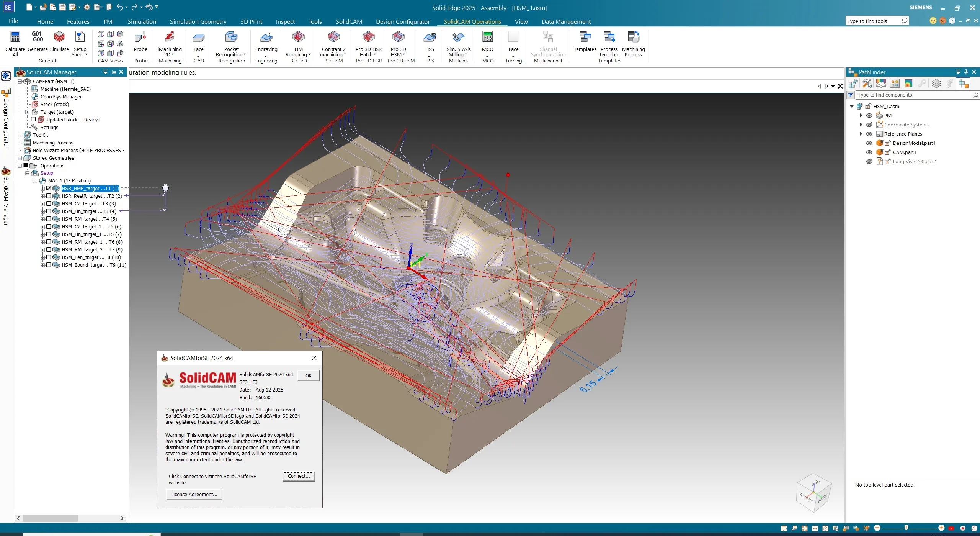
Task: Open the Data Management tab
Action: (x=566, y=21)
